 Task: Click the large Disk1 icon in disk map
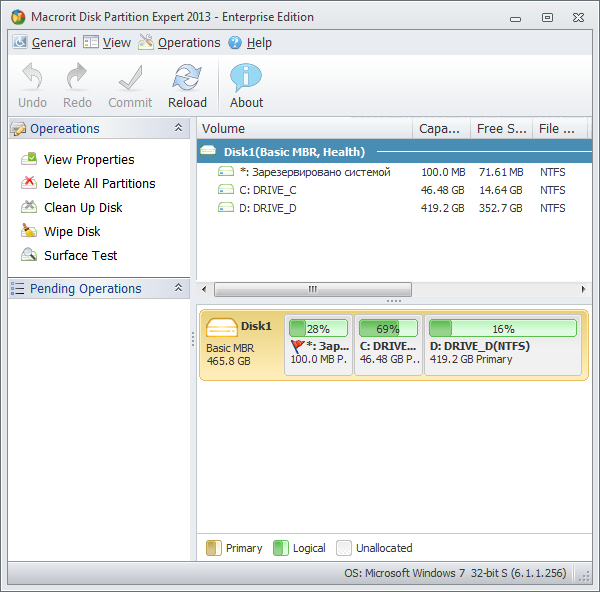coord(222,328)
